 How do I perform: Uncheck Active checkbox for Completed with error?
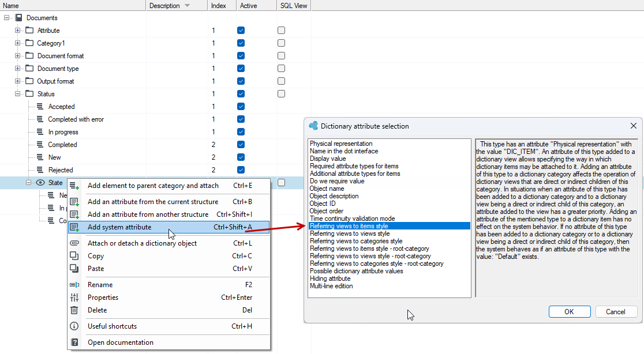[x=241, y=119]
